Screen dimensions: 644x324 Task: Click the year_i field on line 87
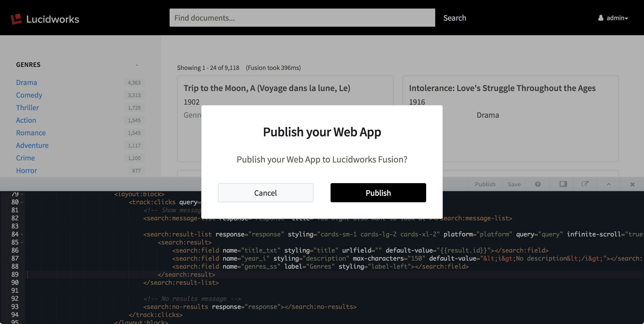(255, 258)
